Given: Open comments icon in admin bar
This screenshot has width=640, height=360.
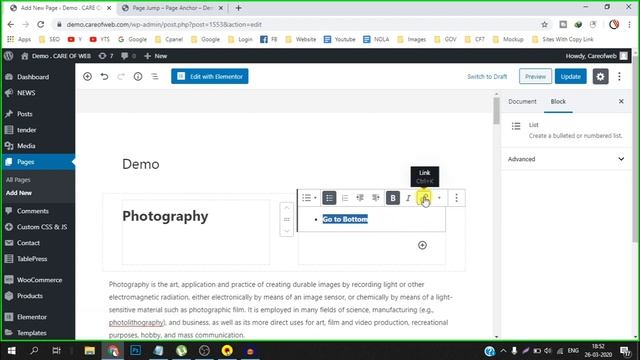Looking at the screenshot, I should pos(128,56).
